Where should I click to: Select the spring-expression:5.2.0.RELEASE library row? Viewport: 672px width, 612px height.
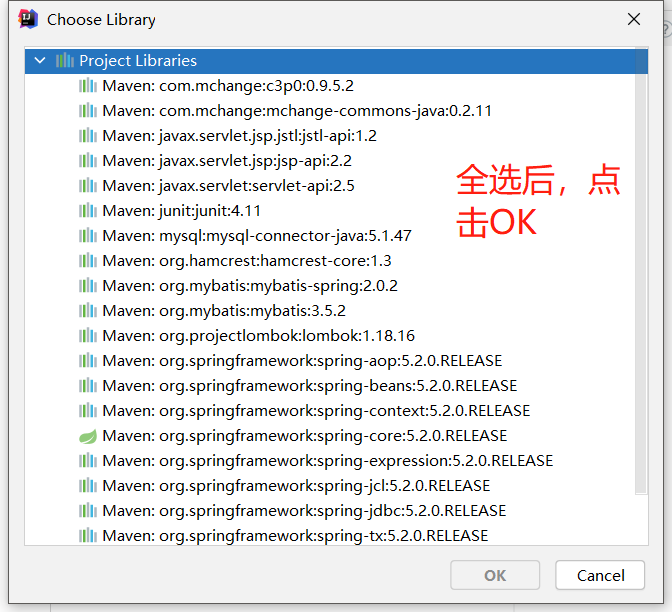coord(327,461)
